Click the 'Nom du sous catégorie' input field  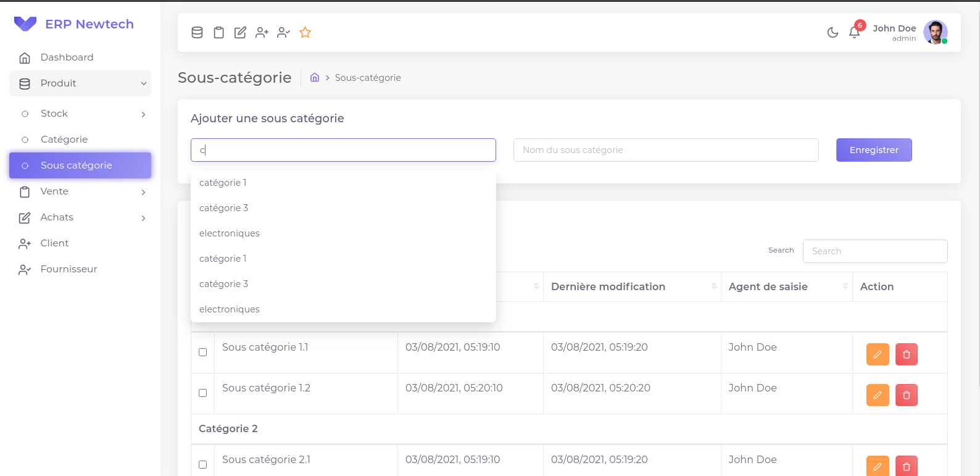point(665,150)
